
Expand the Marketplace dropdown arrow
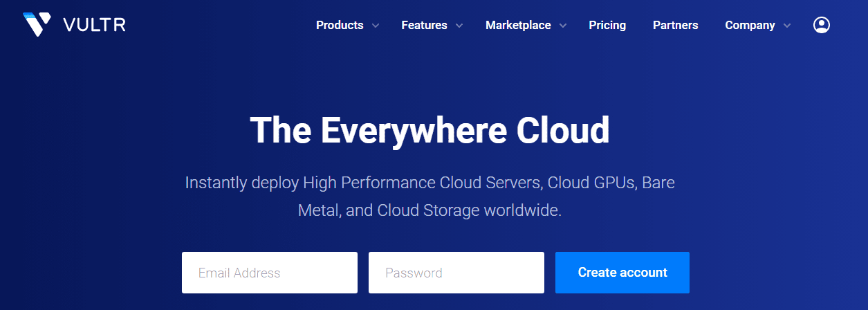[563, 26]
